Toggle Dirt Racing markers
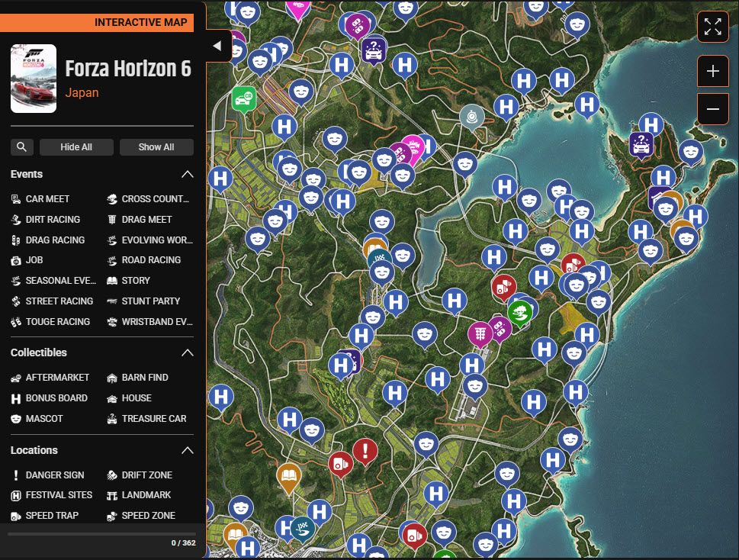Image resolution: width=739 pixels, height=560 pixels. coord(46,220)
